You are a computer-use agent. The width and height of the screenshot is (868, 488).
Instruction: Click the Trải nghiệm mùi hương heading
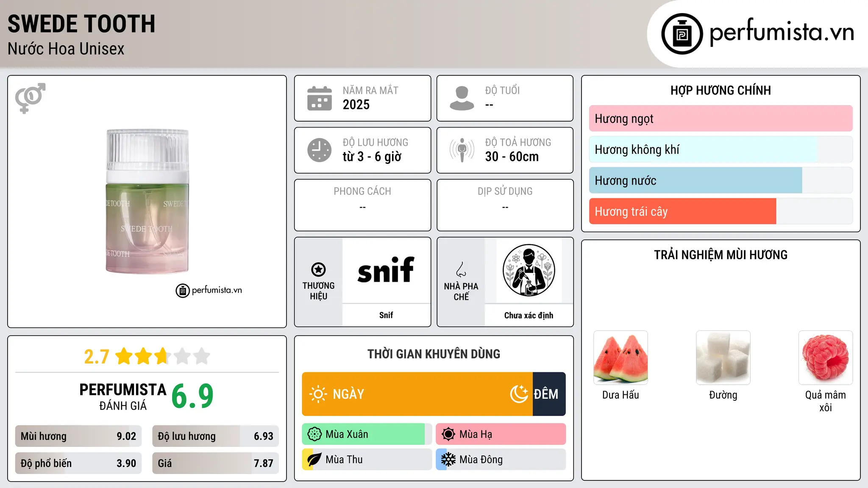click(x=721, y=255)
